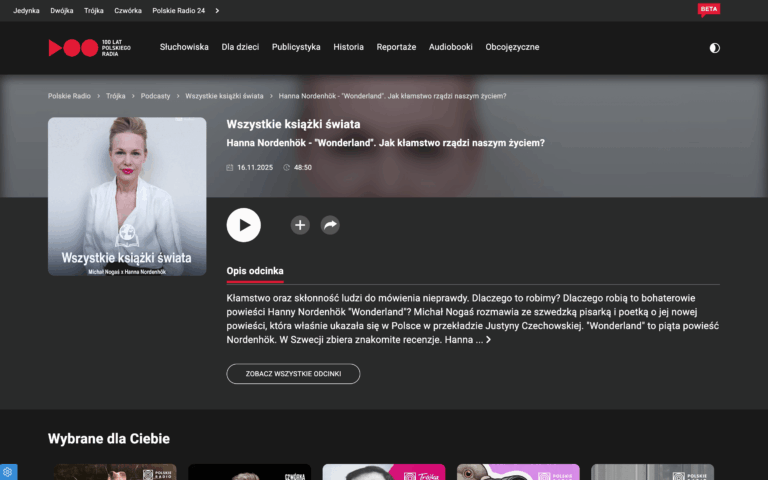
Task: Open the Słuchowiska menu
Action: [x=184, y=47]
